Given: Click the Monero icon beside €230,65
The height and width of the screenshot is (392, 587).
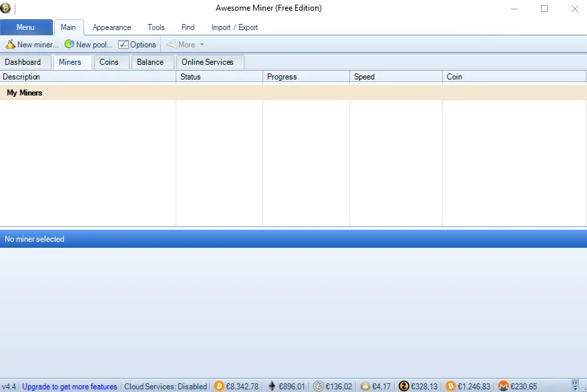Looking at the screenshot, I should click(x=504, y=386).
